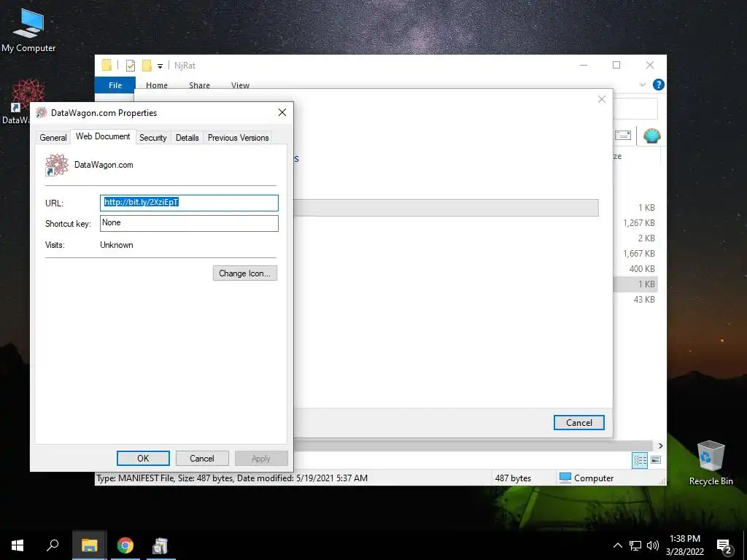747x560 pixels.
Task: Click the Computer label in status bar
Action: 594,478
